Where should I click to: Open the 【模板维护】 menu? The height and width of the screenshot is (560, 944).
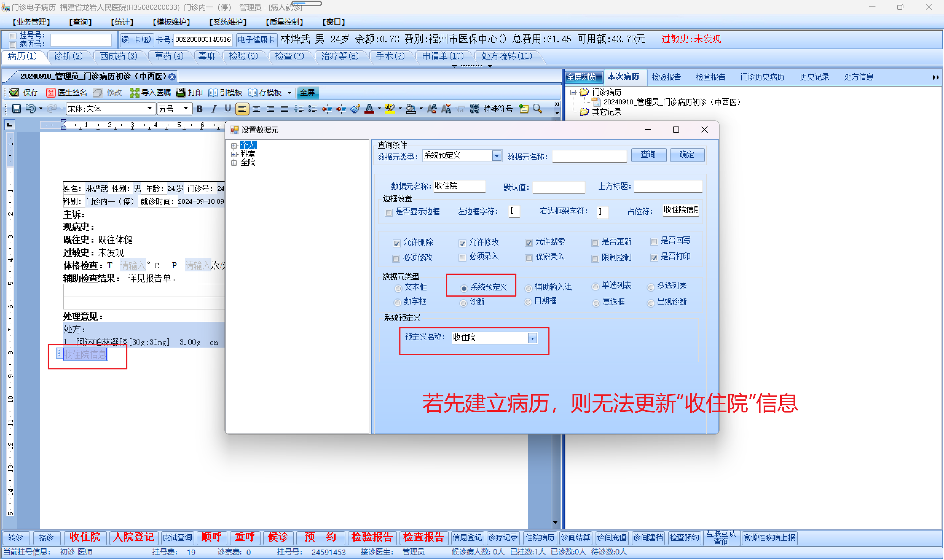click(x=171, y=22)
